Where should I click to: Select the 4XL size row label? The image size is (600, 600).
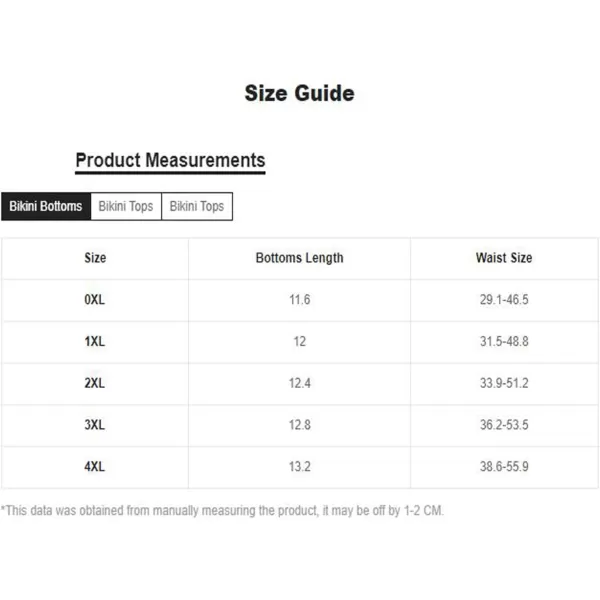pyautogui.click(x=95, y=466)
